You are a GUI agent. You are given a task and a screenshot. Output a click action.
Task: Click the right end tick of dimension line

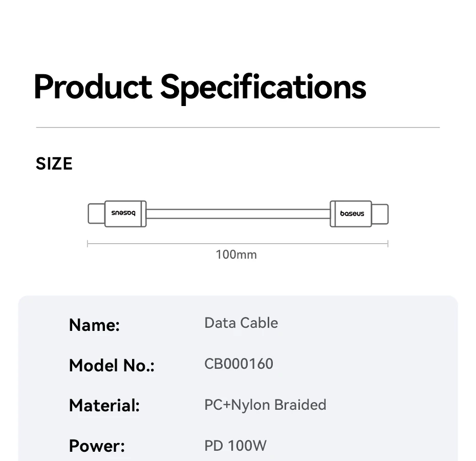388,244
